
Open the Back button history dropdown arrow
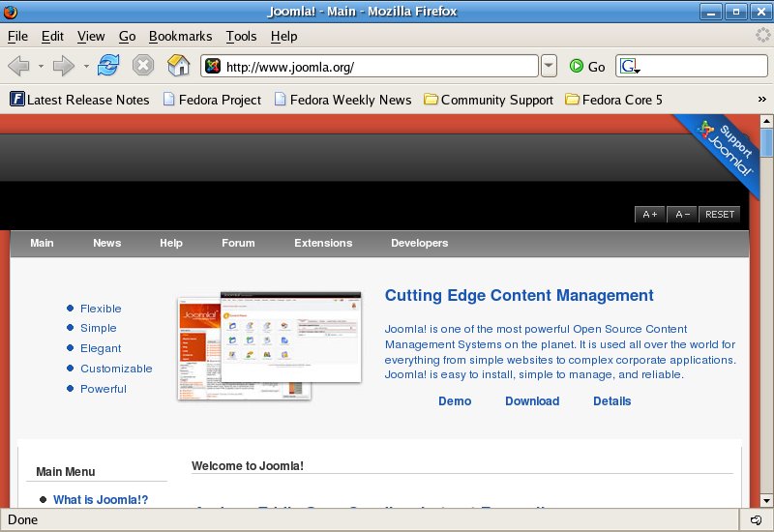pos(41,66)
